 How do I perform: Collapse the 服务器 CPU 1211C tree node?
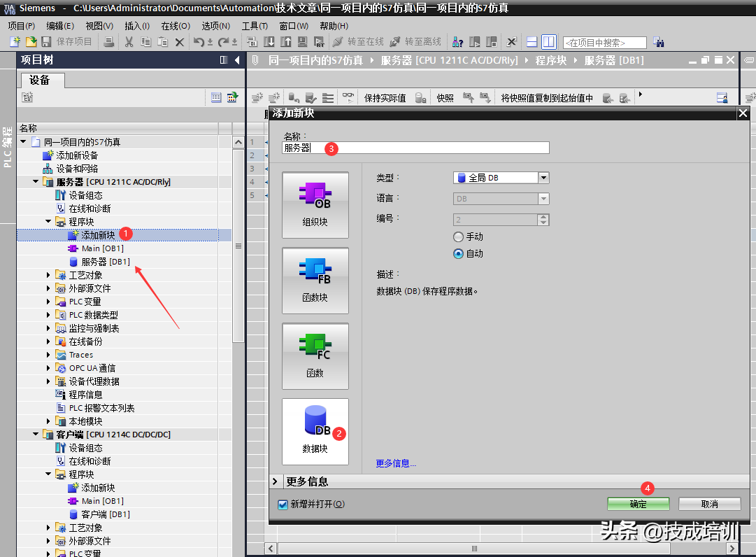36,182
